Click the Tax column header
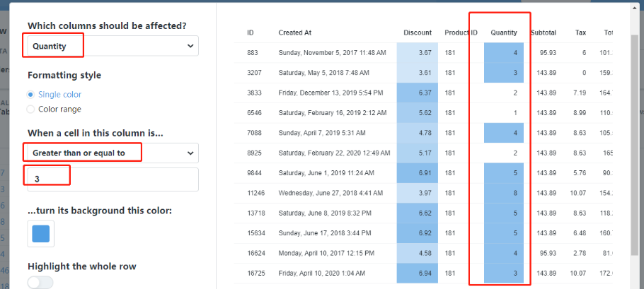This screenshot has width=644, height=289. click(580, 33)
